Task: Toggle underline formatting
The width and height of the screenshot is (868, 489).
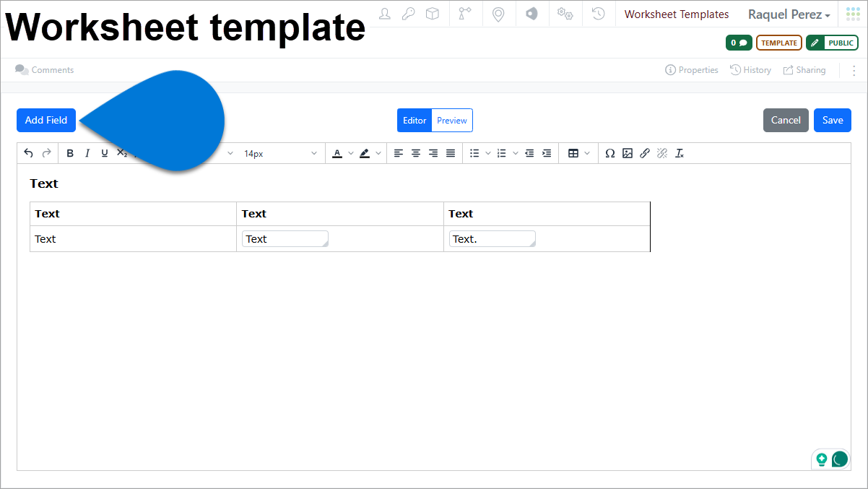Action: coord(105,153)
